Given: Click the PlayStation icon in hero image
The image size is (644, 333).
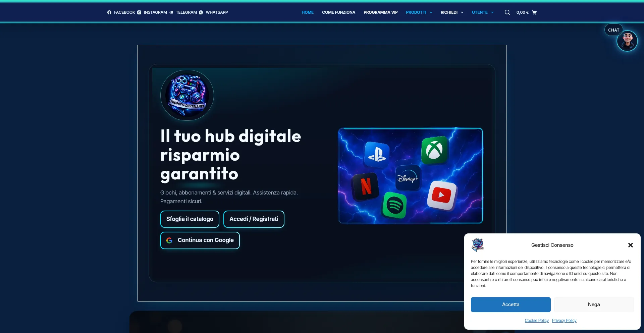Looking at the screenshot, I should click(377, 155).
